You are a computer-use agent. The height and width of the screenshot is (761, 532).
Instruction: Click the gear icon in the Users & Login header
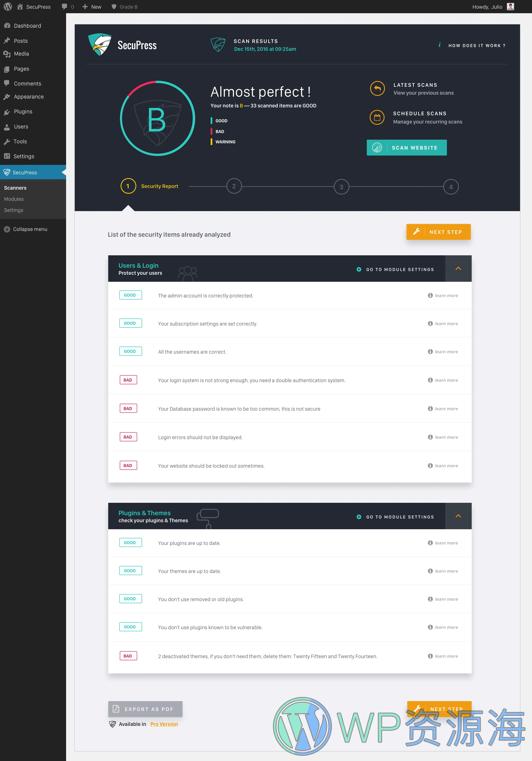(359, 269)
